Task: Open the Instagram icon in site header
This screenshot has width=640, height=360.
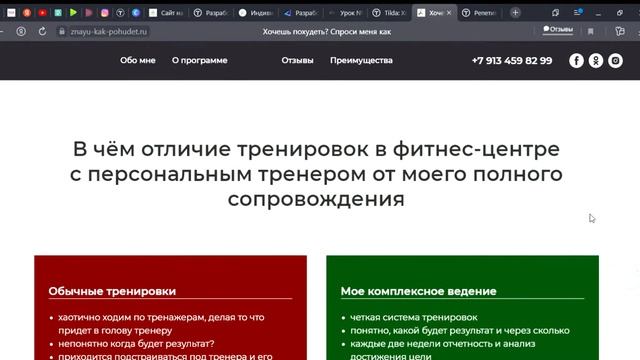Action: point(615,60)
